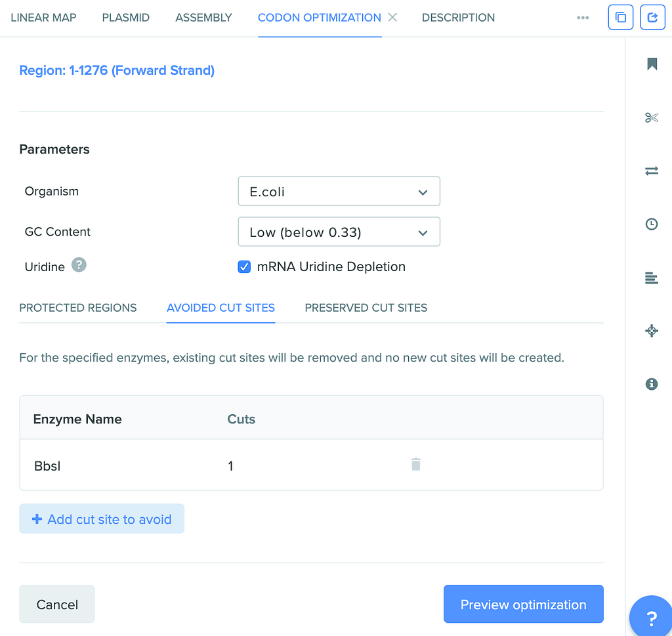Click the bookmark icon in right sidebar
Viewport: 672px width, 636px height.
[652, 64]
